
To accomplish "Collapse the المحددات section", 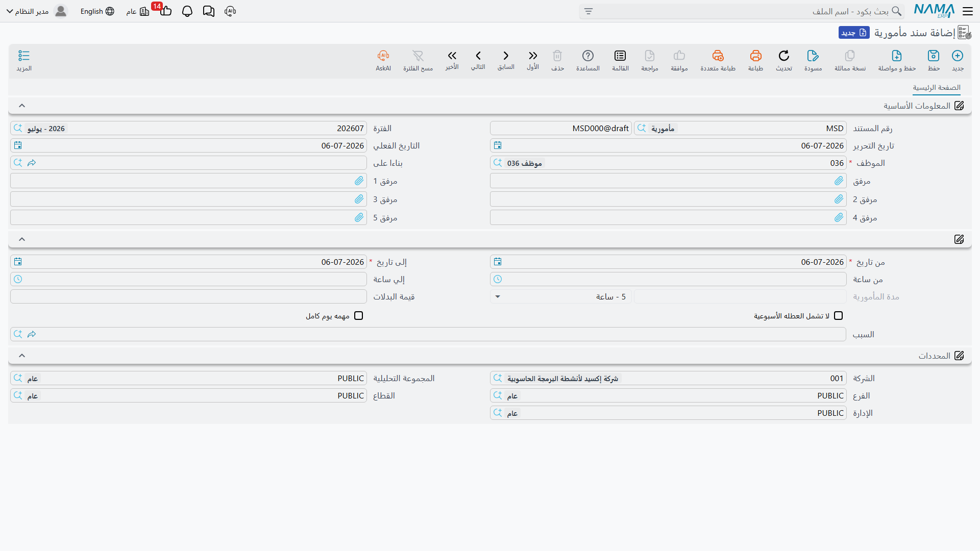I will (22, 356).
